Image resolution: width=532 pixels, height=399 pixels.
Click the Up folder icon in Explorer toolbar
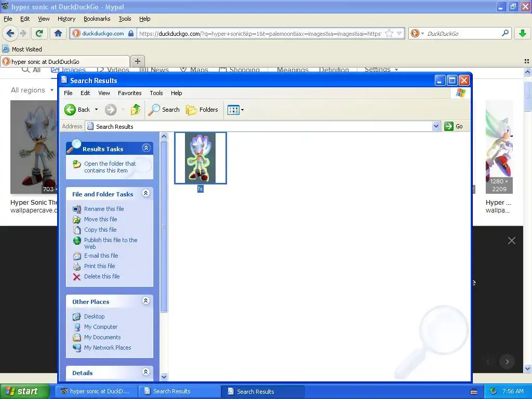pyautogui.click(x=136, y=110)
